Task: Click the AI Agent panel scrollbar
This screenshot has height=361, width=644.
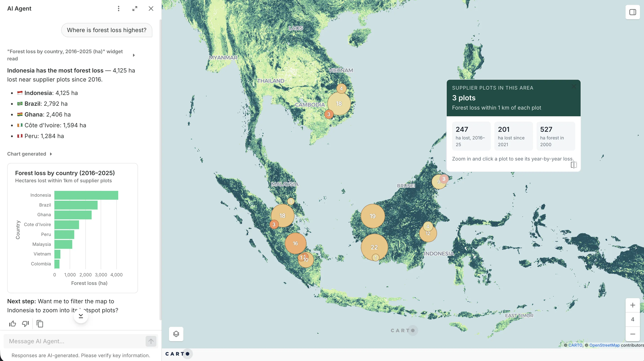Action: coord(160,170)
